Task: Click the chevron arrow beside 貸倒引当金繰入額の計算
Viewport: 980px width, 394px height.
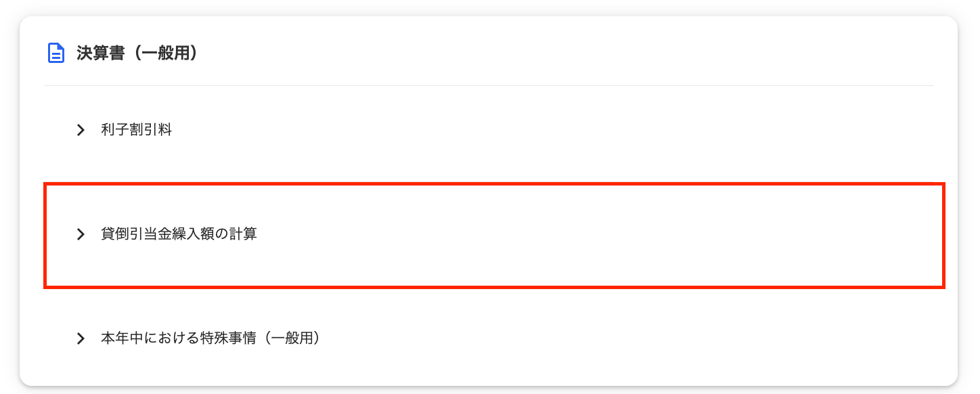Action: click(x=81, y=234)
